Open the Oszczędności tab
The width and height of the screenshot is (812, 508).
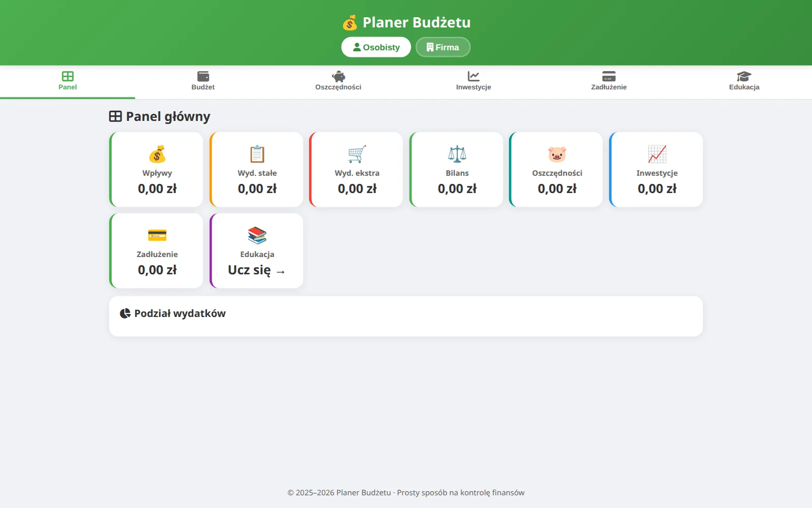click(x=339, y=81)
